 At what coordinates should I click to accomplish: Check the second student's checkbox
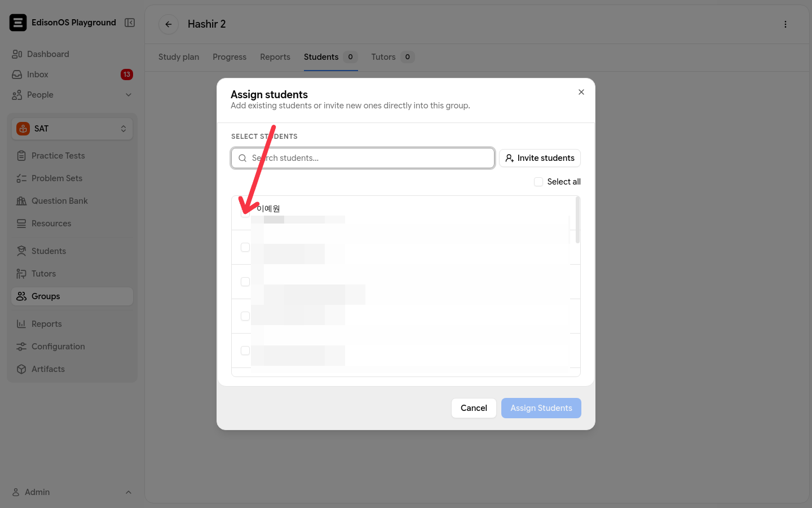pyautogui.click(x=245, y=247)
